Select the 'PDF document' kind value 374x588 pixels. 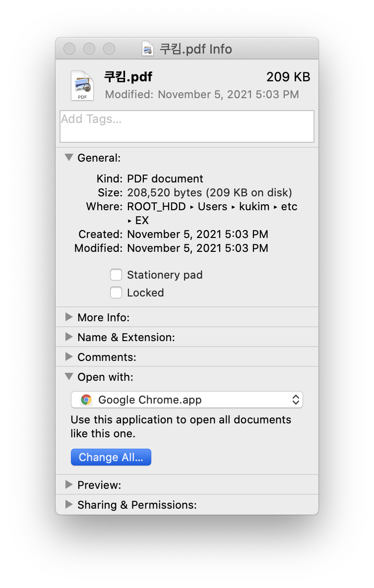click(165, 178)
